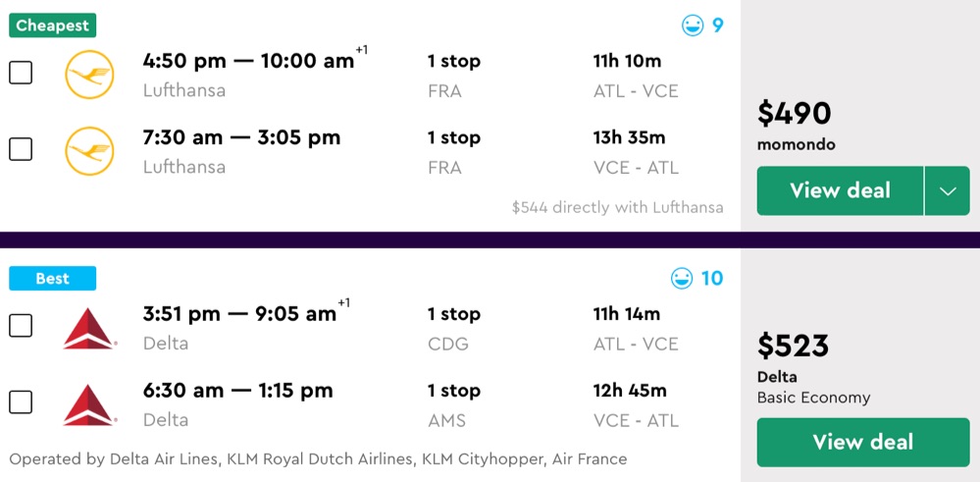Click the Lufthansa logo on the 7:30 am flight
This screenshot has width=980, height=482.
[x=89, y=151]
